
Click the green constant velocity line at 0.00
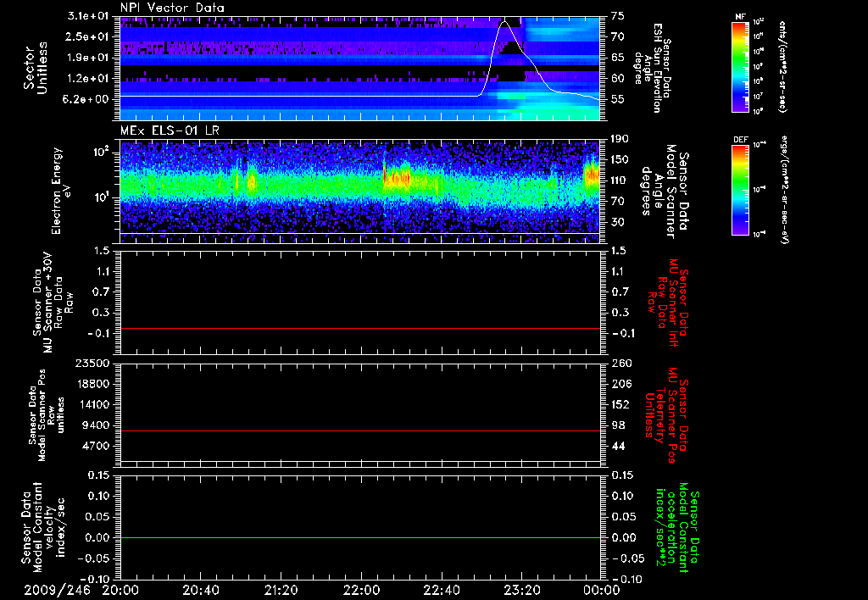pos(360,537)
